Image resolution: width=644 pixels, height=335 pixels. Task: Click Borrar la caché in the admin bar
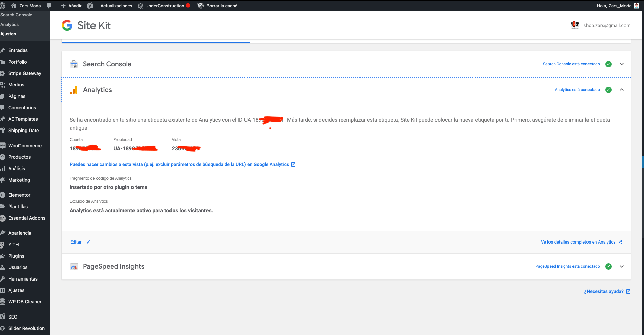coord(222,6)
